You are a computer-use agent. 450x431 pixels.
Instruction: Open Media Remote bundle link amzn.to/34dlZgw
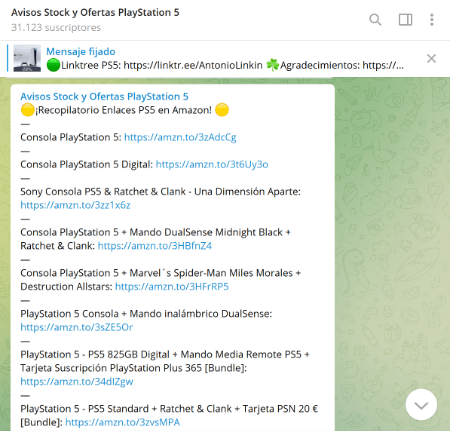[x=77, y=381]
